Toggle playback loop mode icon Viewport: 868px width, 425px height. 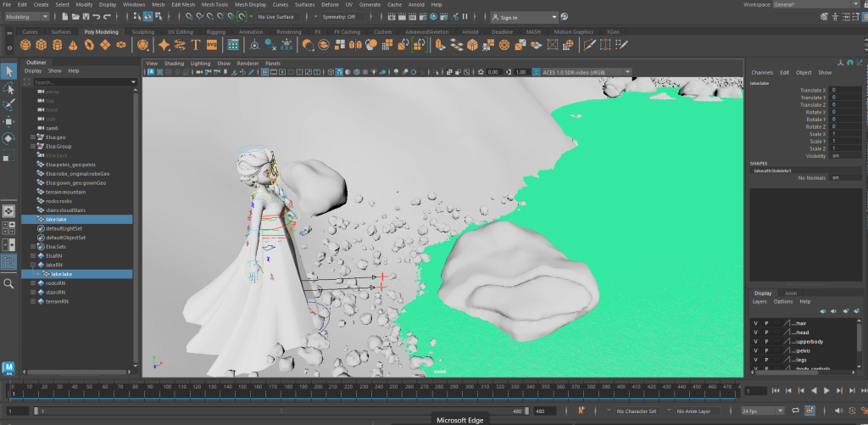click(x=795, y=411)
